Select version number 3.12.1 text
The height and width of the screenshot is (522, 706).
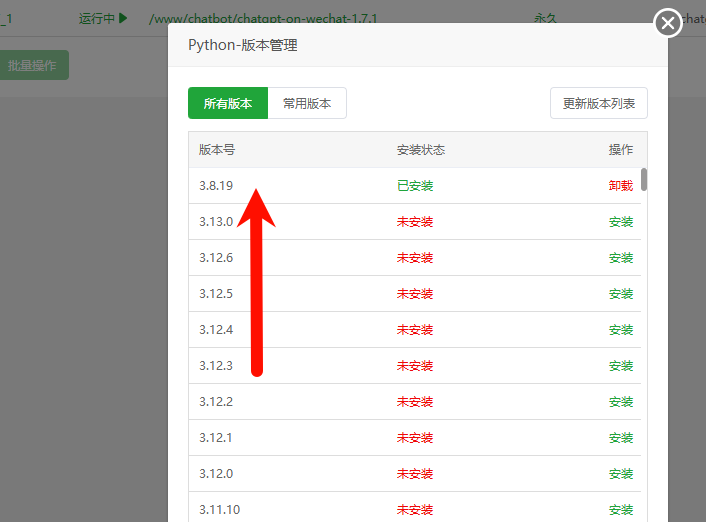click(x=216, y=438)
